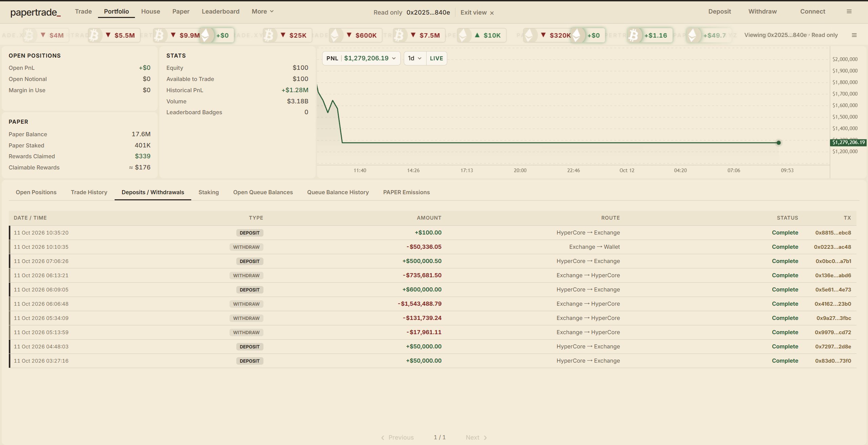
Task: Click the Ethereum $320K ticker chip
Action: coord(547,35)
